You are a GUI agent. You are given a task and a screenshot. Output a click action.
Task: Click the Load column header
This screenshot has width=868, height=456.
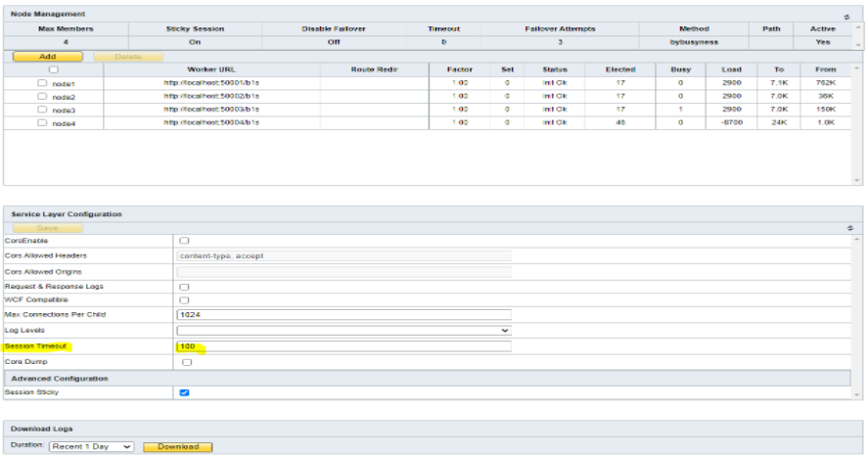[x=731, y=69]
